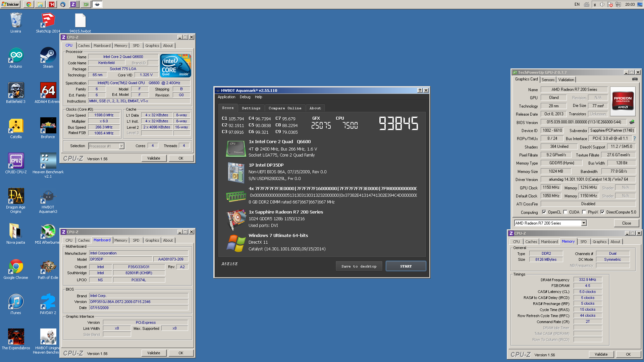Click the Aquamark title bar help button

420,90
